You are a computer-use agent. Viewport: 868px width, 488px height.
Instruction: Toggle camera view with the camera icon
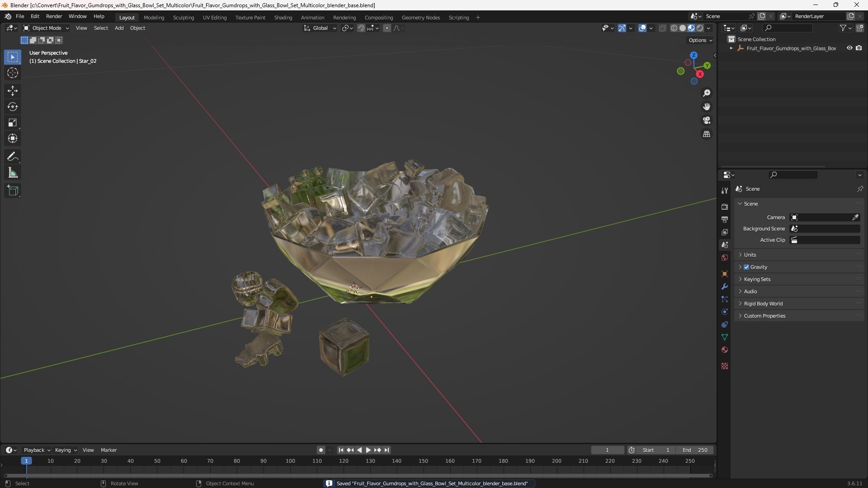(707, 120)
